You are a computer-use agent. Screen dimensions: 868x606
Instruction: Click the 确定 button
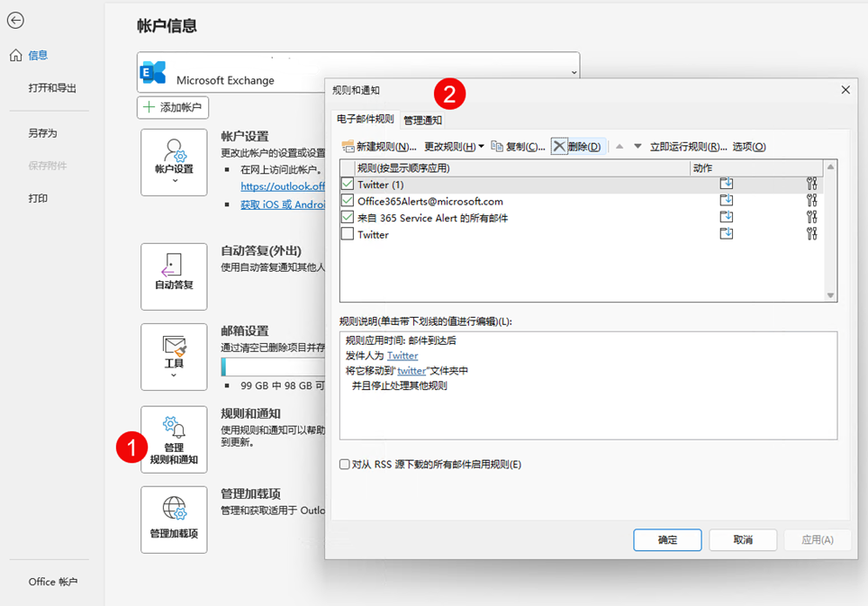pyautogui.click(x=667, y=539)
